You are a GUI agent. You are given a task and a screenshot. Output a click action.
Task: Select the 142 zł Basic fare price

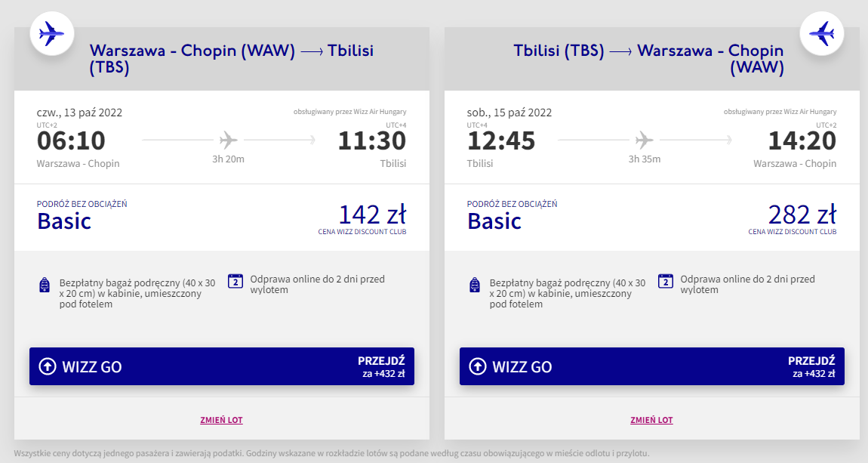click(x=371, y=215)
